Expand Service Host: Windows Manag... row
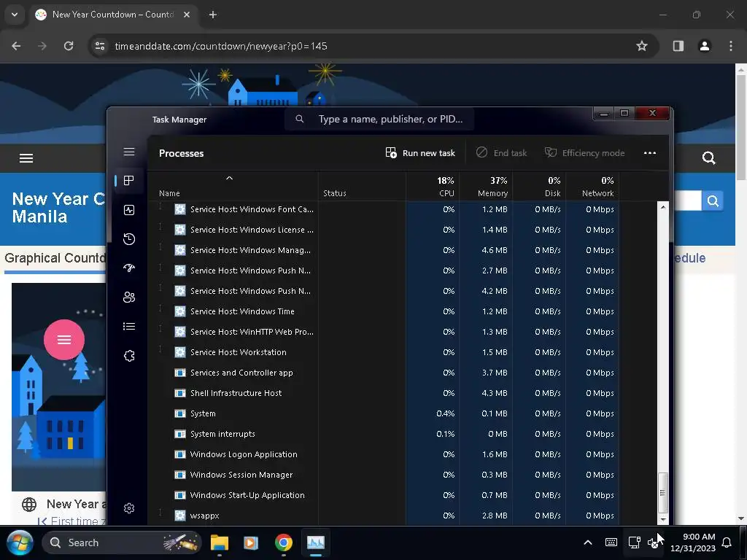The image size is (747, 560). (x=160, y=247)
